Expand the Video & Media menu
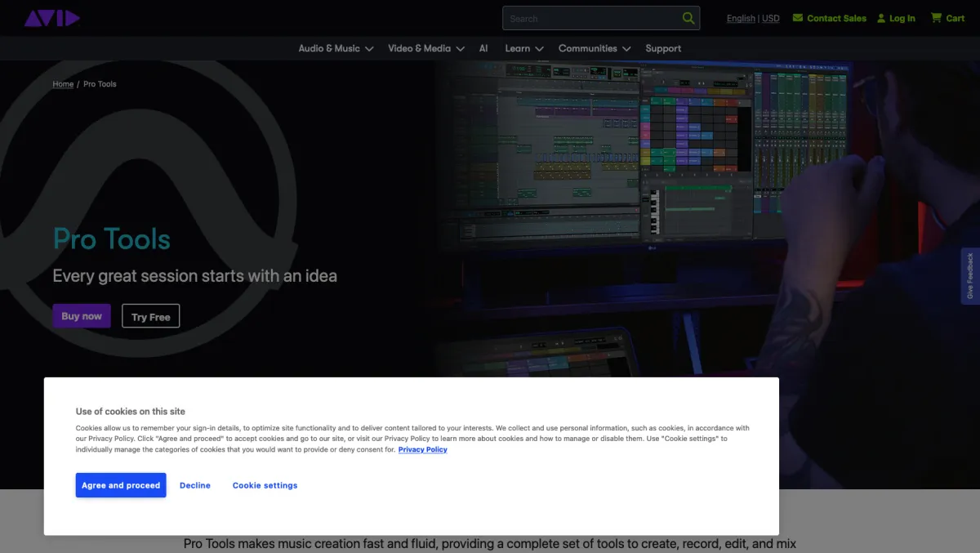Image resolution: width=980 pixels, height=553 pixels. pos(426,48)
